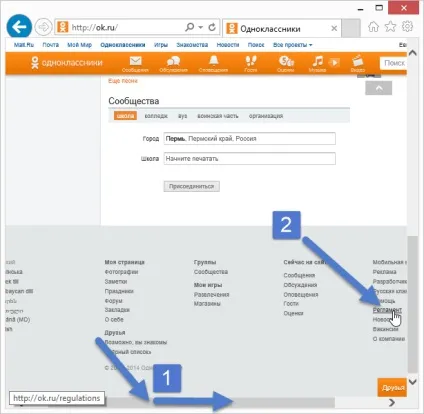Open footer link Обсуждения
Screen dimensions: 424x414
point(300,285)
